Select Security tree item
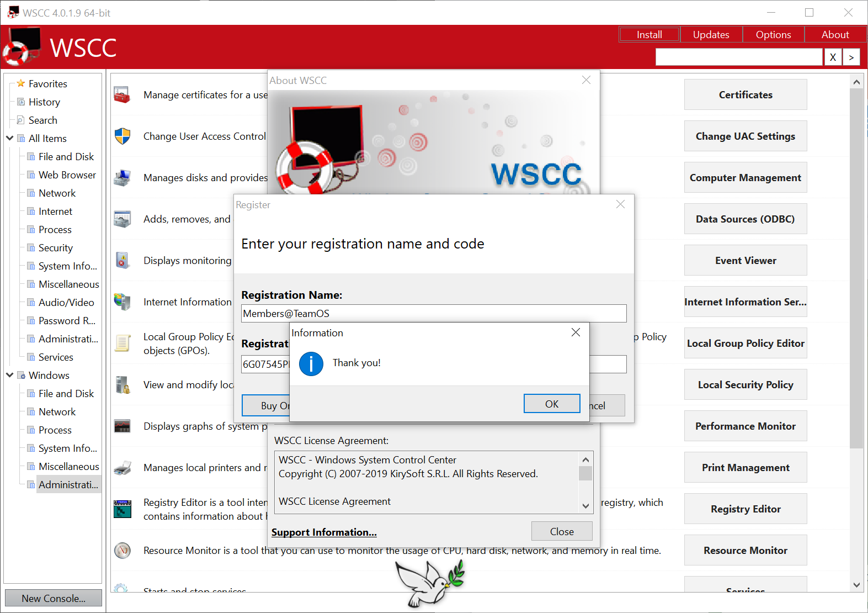 56,248
